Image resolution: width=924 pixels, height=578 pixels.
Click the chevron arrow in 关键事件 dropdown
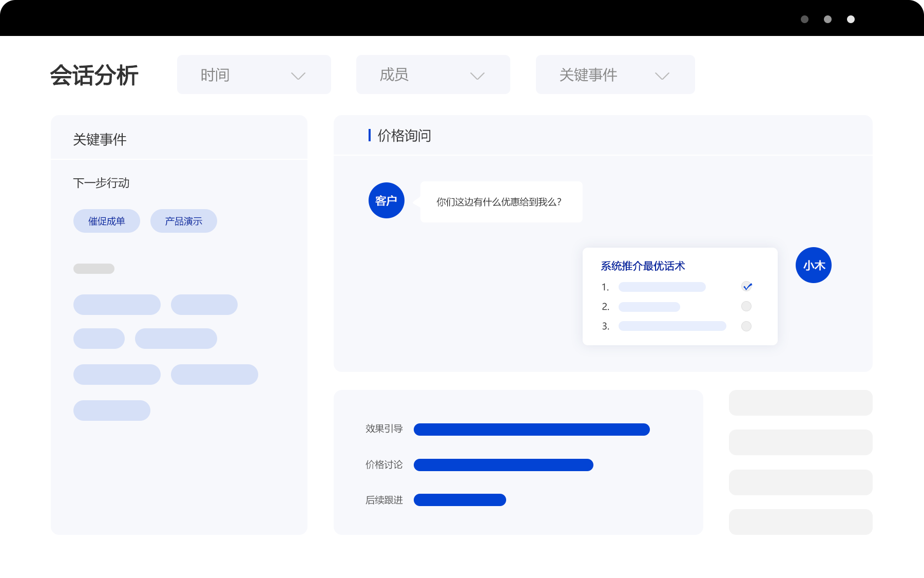tap(662, 76)
